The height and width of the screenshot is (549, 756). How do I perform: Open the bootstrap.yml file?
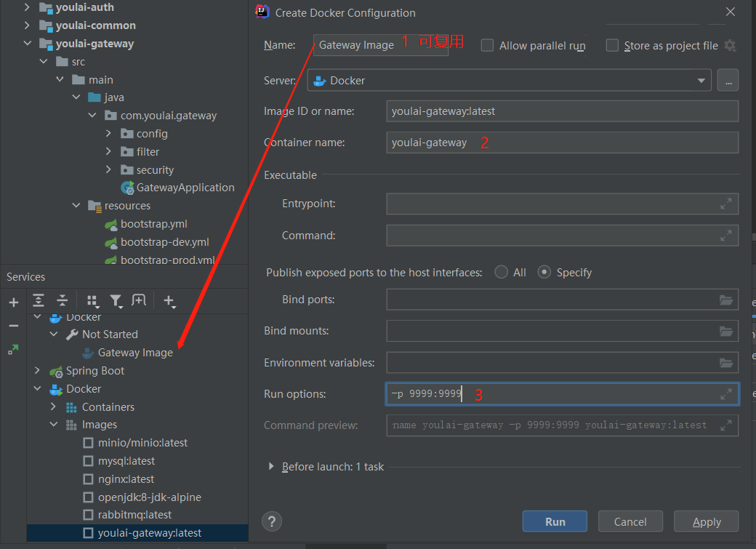[x=146, y=225]
